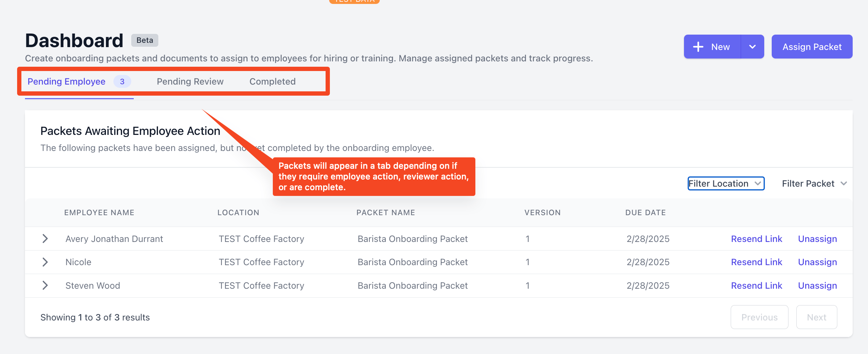Expand the Steven Wood row chevron

[45, 285]
